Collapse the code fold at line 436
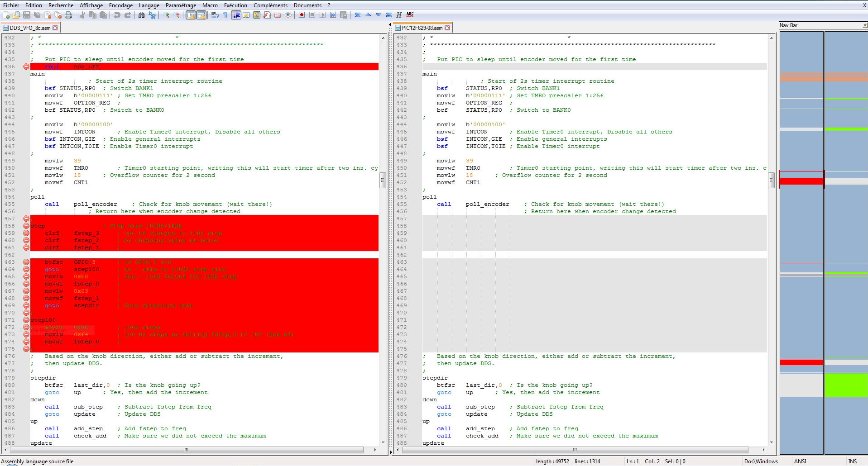Viewport: 868px width, 466px height. (x=26, y=67)
